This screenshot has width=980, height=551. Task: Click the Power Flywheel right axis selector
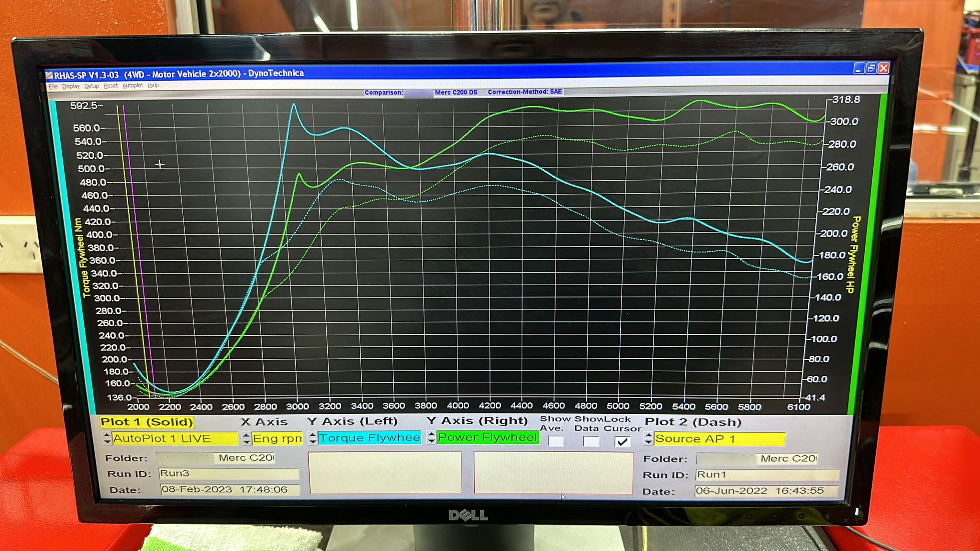(x=488, y=437)
